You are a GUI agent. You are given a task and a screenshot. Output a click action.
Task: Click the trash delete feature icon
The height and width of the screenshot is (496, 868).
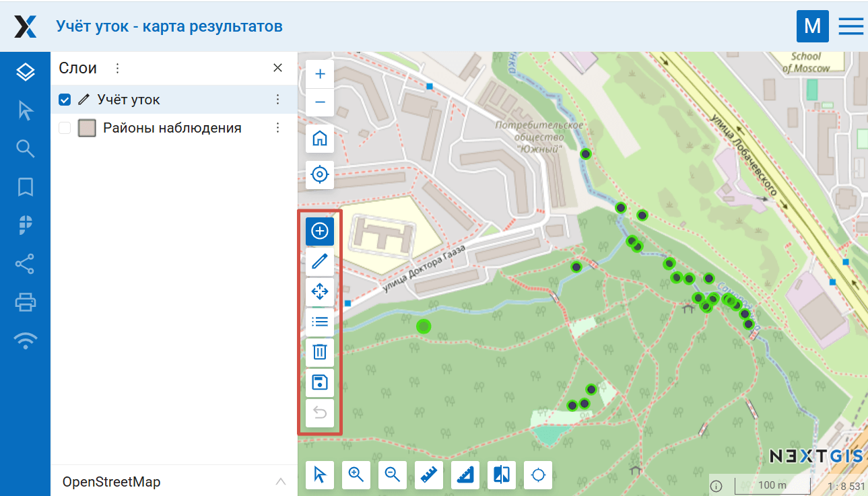[320, 352]
